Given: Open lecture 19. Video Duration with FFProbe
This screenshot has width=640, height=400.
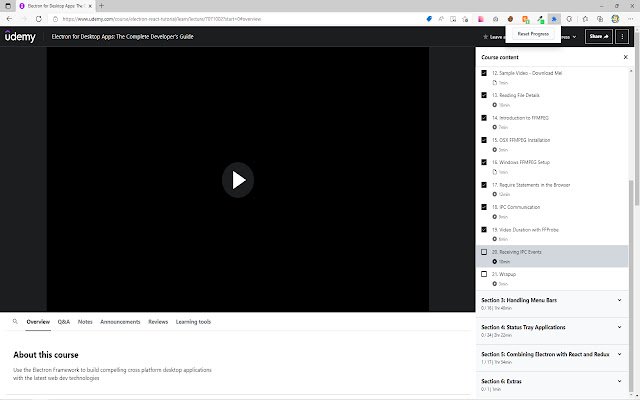Looking at the screenshot, I should point(525,229).
